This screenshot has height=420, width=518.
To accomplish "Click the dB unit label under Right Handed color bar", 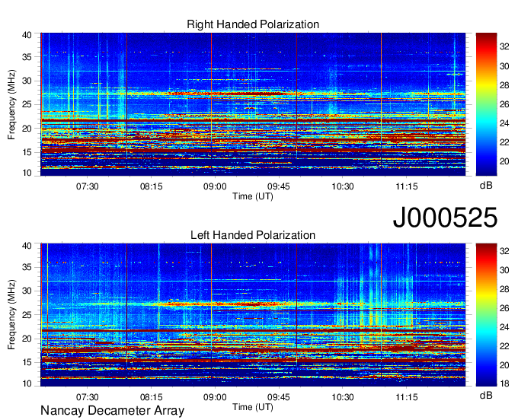I will pyautogui.click(x=486, y=186).
